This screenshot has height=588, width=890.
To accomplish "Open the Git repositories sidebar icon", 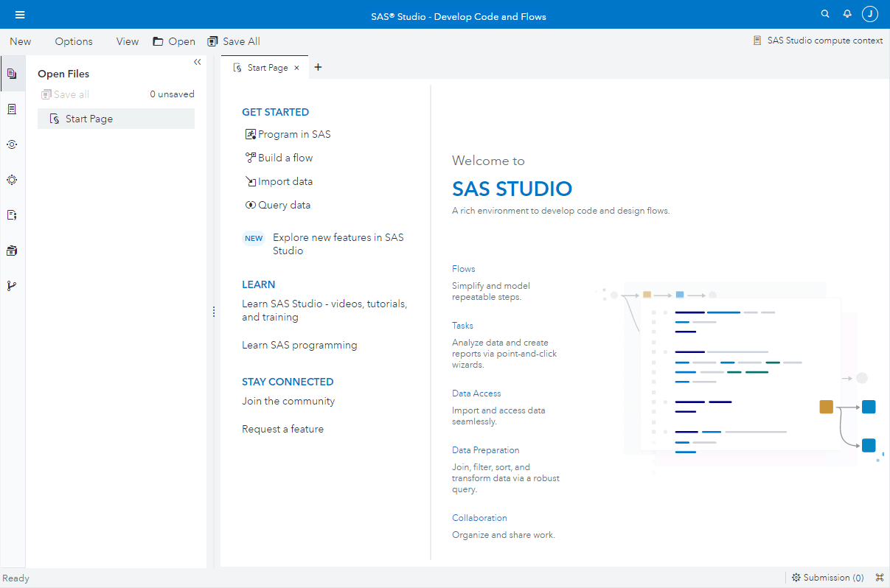I will click(x=12, y=286).
